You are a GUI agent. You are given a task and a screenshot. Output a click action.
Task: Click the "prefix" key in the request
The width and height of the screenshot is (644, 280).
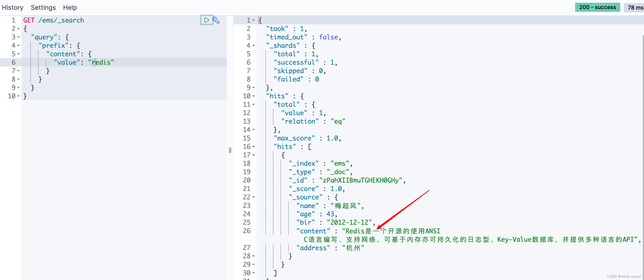pos(54,46)
